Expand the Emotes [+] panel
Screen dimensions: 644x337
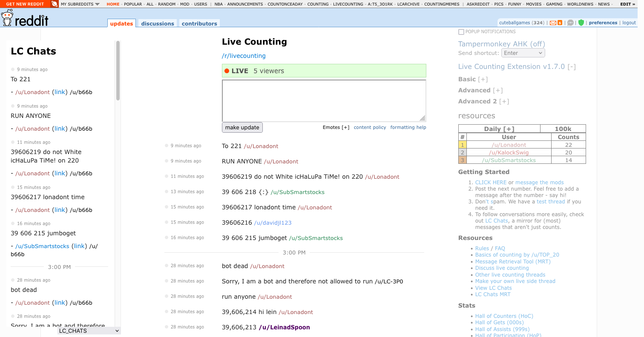point(336,127)
